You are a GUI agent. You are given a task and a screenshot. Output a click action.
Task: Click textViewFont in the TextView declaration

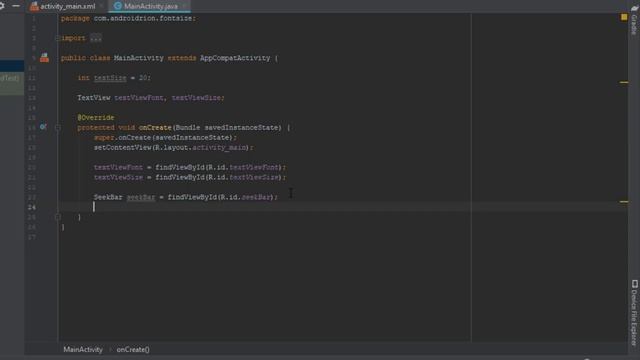click(x=139, y=98)
